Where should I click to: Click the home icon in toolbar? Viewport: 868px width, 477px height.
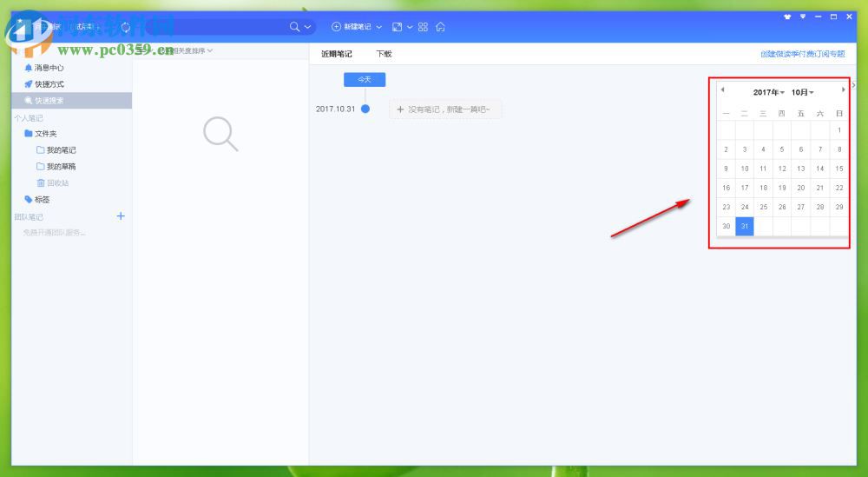(x=440, y=27)
